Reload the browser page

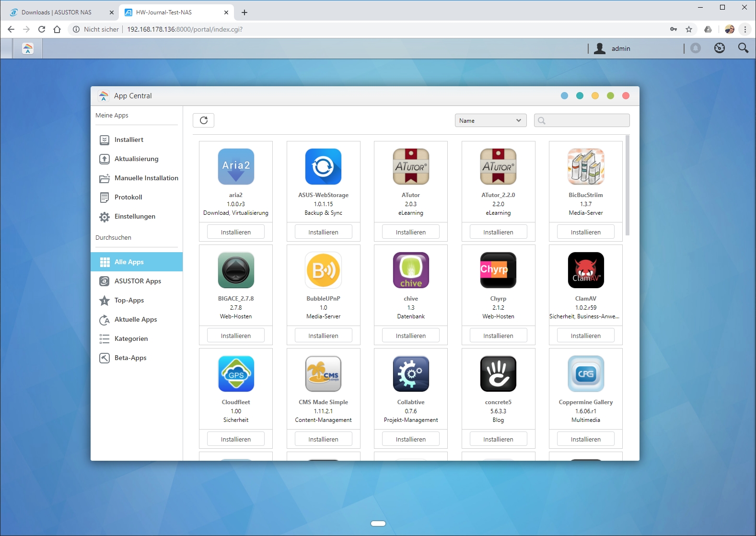[42, 29]
